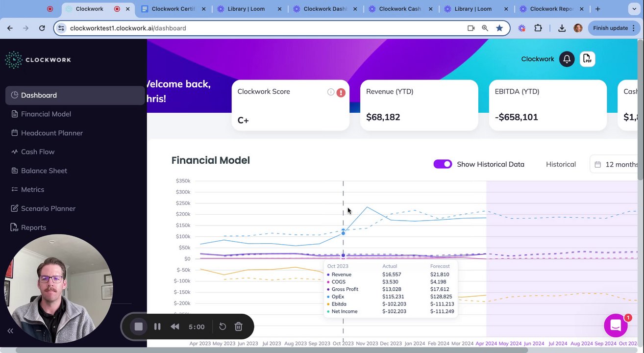The height and width of the screenshot is (353, 644).
Task: Switch to Clockwork Certif tab
Action: (x=173, y=9)
